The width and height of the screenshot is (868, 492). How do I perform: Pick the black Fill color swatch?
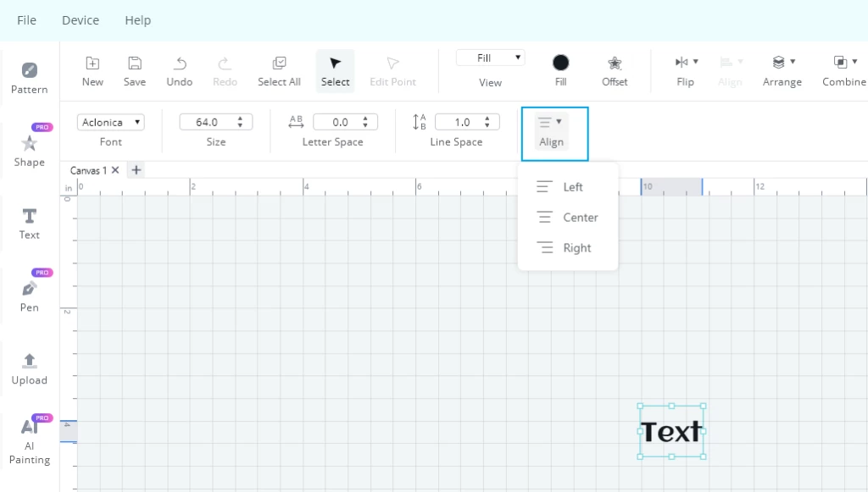pyautogui.click(x=561, y=63)
